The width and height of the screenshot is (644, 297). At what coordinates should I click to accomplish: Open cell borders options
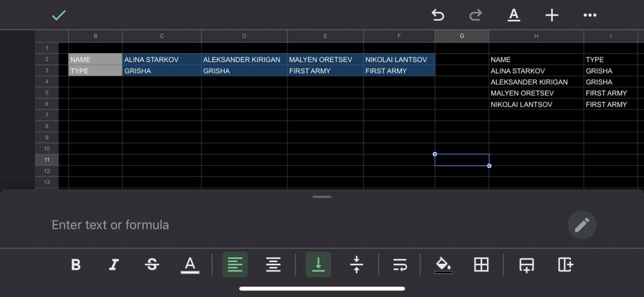[481, 264]
